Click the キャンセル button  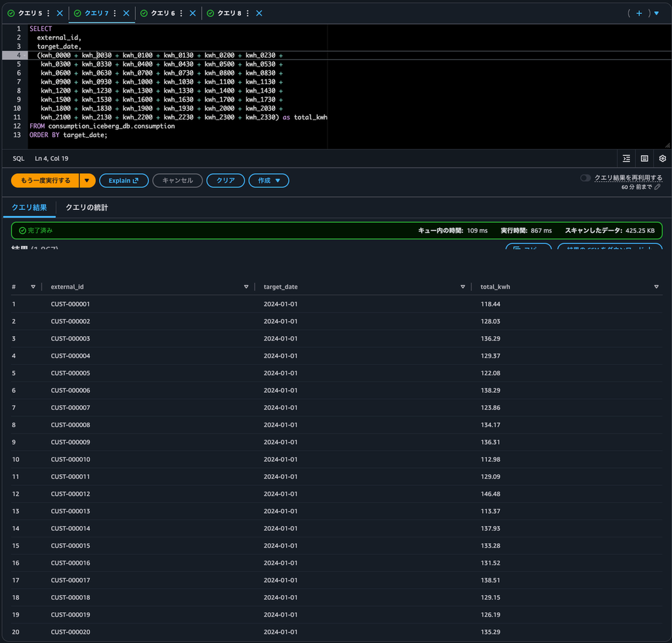click(x=177, y=181)
